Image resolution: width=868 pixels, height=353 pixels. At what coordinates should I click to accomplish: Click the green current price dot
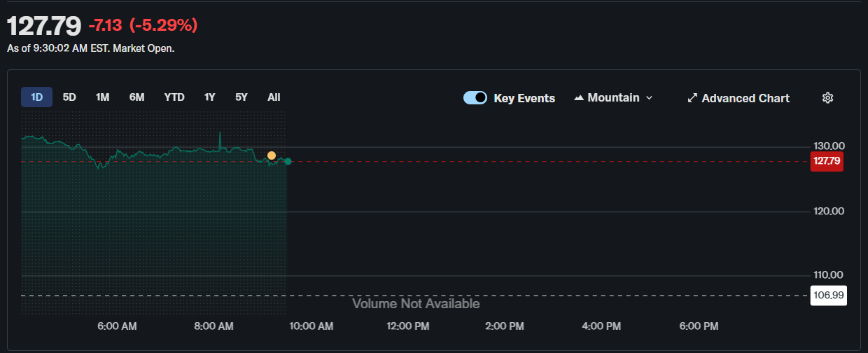pos(288,162)
